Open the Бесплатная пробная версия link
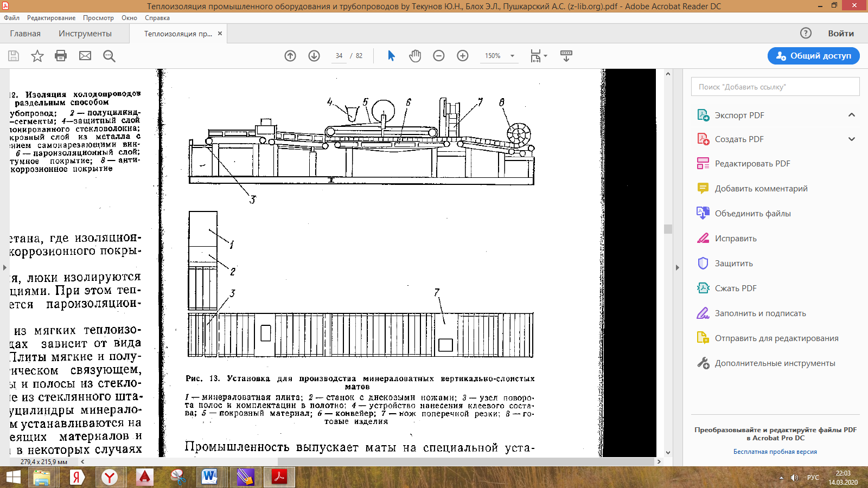Screen dimensions: 868x488 pyautogui.click(x=775, y=452)
